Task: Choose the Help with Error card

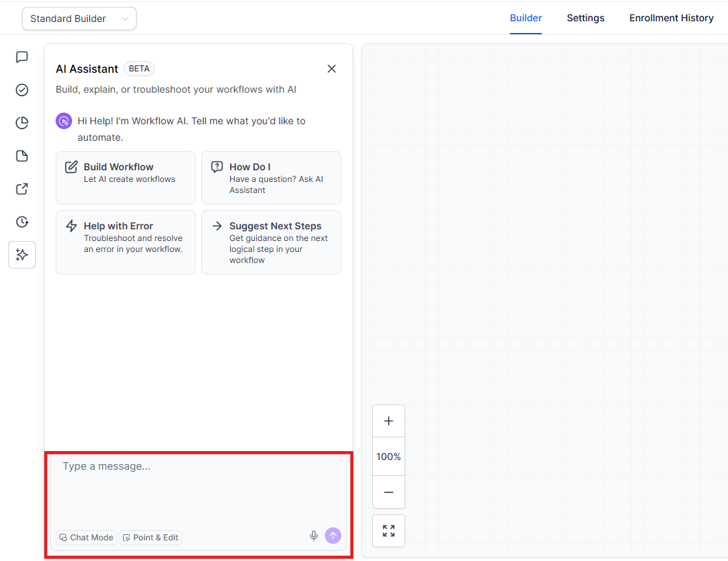Action: [126, 242]
